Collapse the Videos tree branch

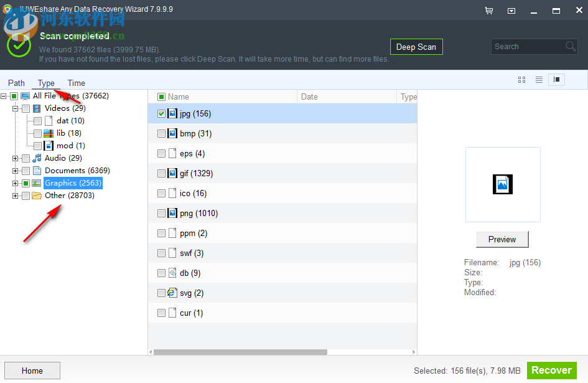coord(14,108)
